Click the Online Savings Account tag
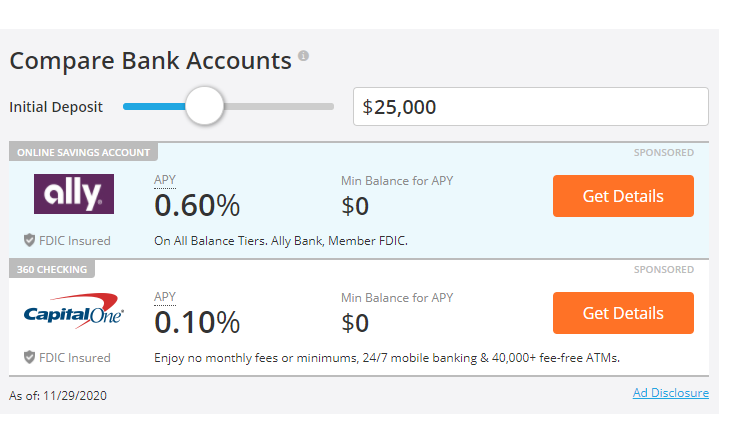This screenshot has height=426, width=741. 83,152
